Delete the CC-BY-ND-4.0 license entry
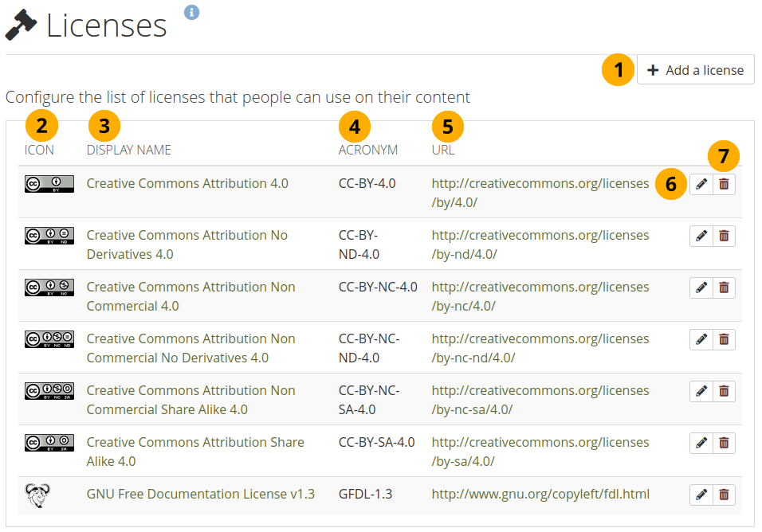Image resolution: width=762 pixels, height=532 pixels. tap(724, 236)
